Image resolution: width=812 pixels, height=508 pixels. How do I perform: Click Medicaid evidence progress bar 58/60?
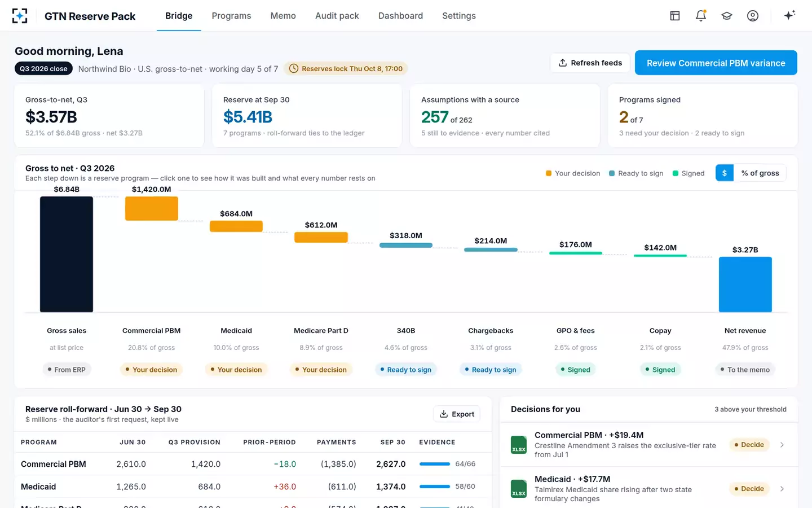(435, 487)
